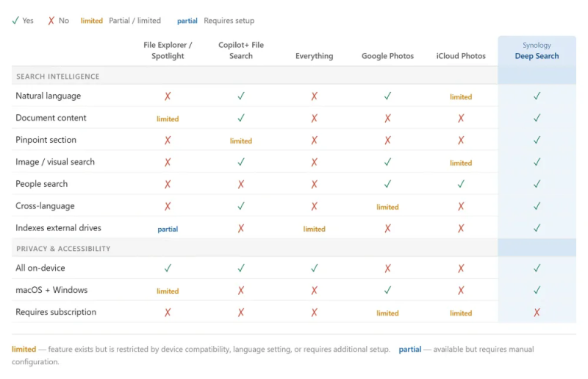The image size is (588, 379).
Task: Click the X for Document content under Google Photos
Action: (388, 118)
